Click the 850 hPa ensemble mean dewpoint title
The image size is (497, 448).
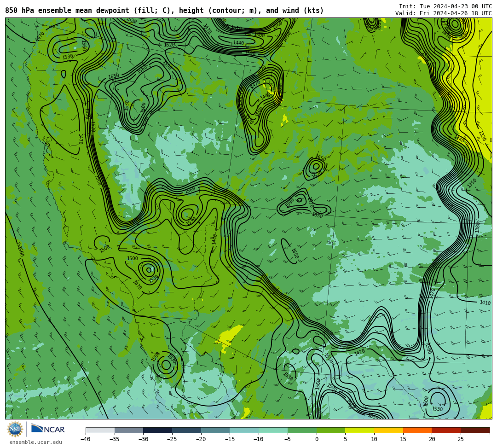(x=164, y=11)
